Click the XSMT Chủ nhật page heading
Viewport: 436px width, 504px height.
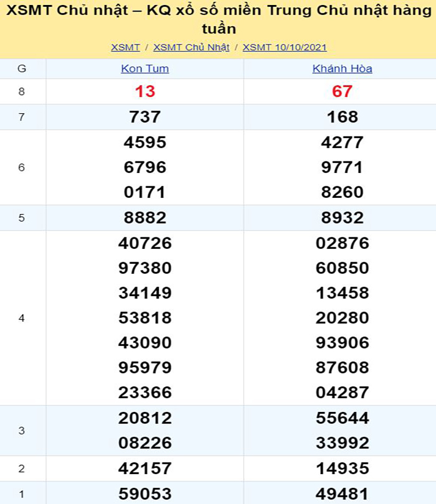[x=218, y=20]
